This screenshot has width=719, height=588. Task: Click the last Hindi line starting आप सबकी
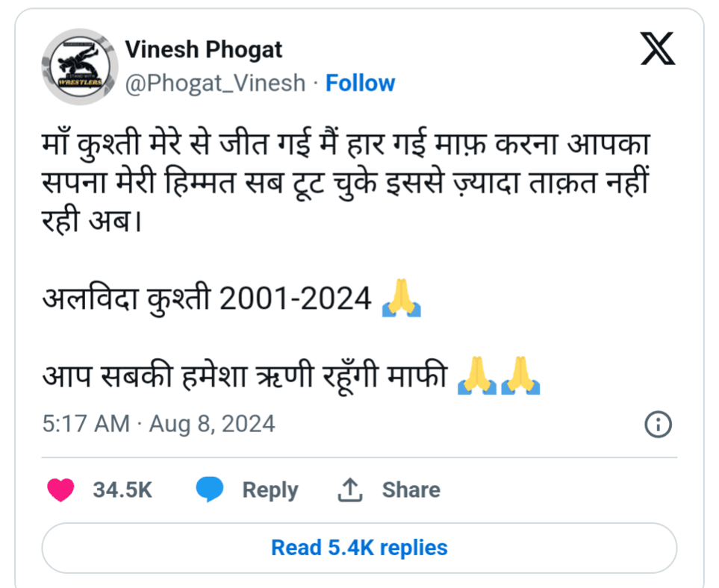(x=291, y=376)
